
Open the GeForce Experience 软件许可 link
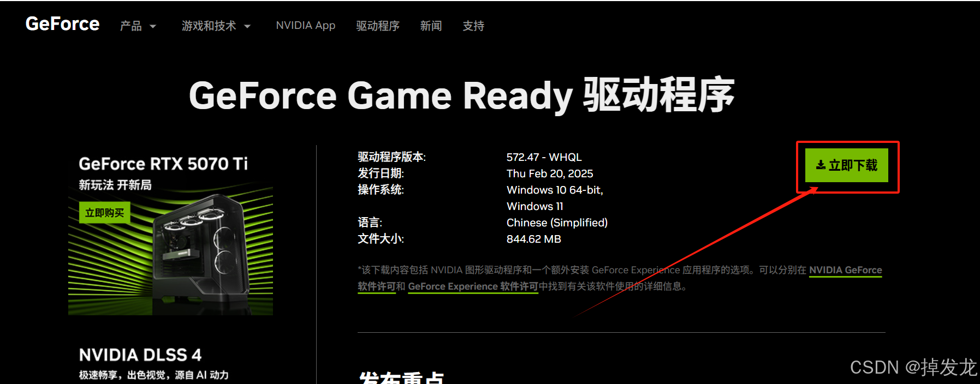pos(473,286)
